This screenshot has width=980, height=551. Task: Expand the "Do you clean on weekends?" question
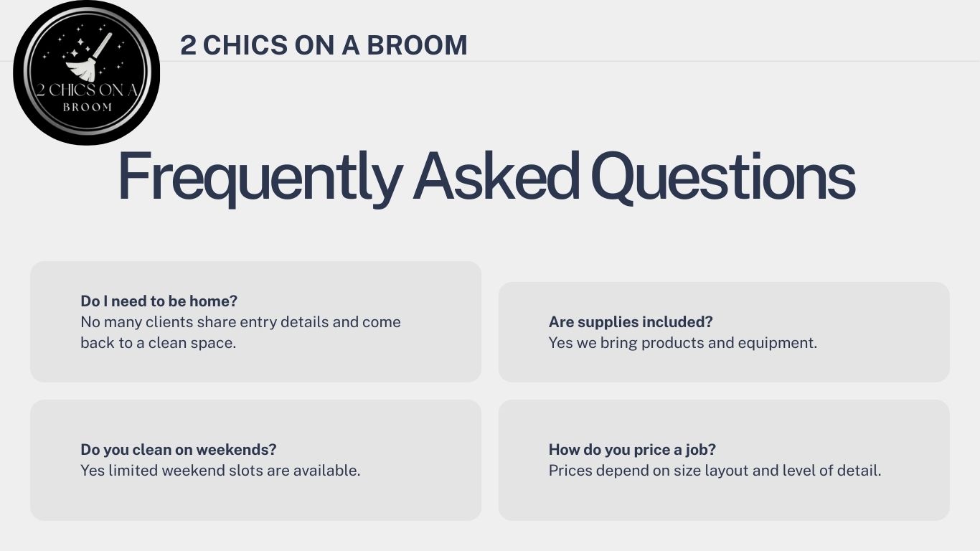tap(178, 450)
